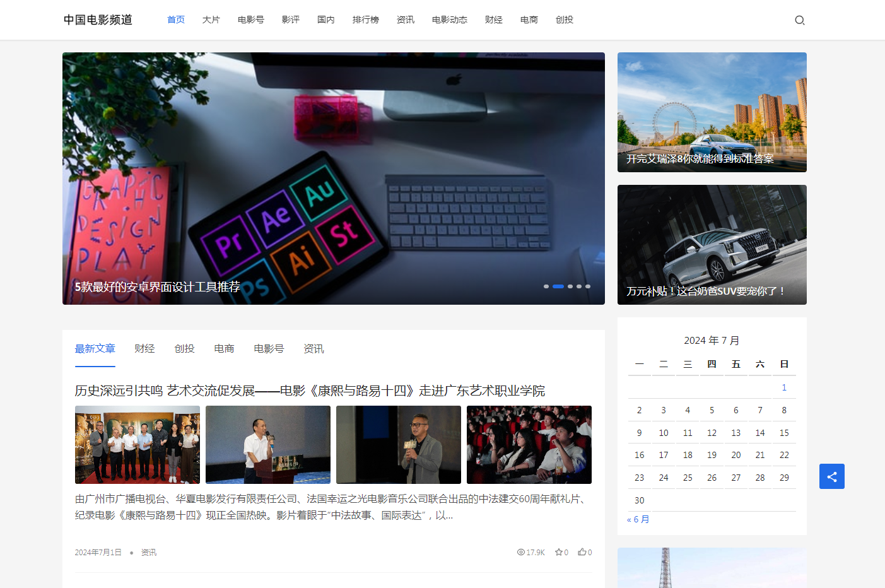The image size is (885, 588).
Task: Open the 资讯 item in top navigation
Action: [x=406, y=20]
